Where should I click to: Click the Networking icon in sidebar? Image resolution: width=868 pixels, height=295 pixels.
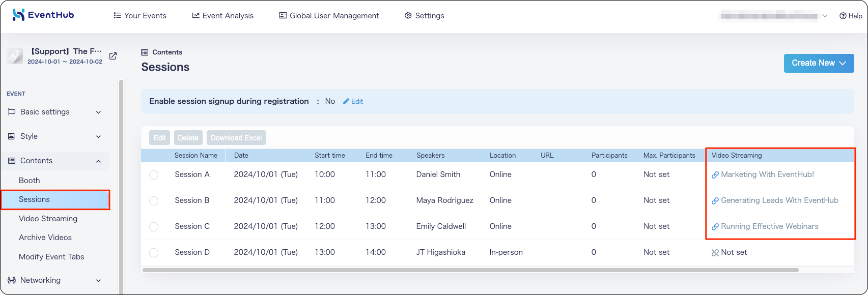click(x=12, y=280)
